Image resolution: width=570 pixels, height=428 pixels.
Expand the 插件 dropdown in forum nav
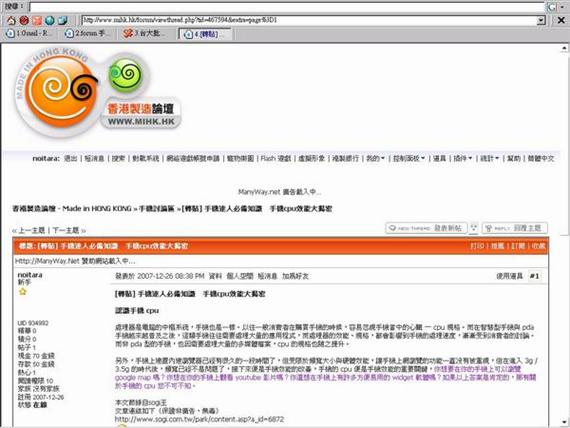click(462, 159)
